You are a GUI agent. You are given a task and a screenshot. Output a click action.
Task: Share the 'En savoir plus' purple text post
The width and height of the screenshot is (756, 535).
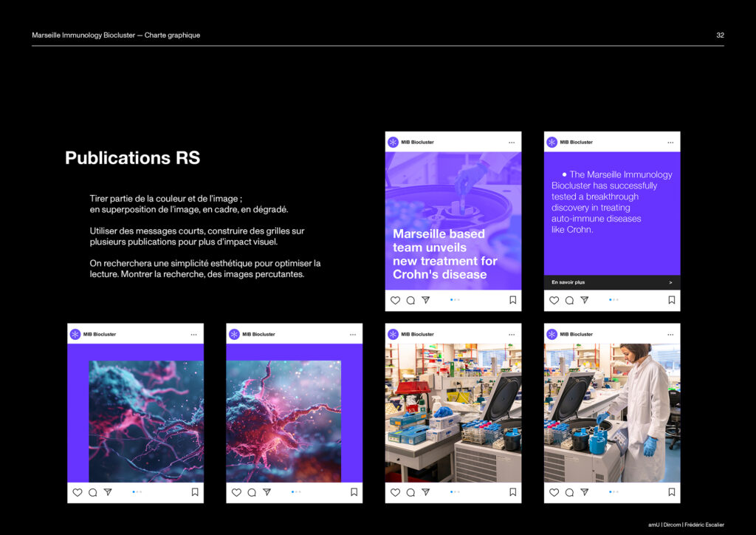[x=585, y=300]
